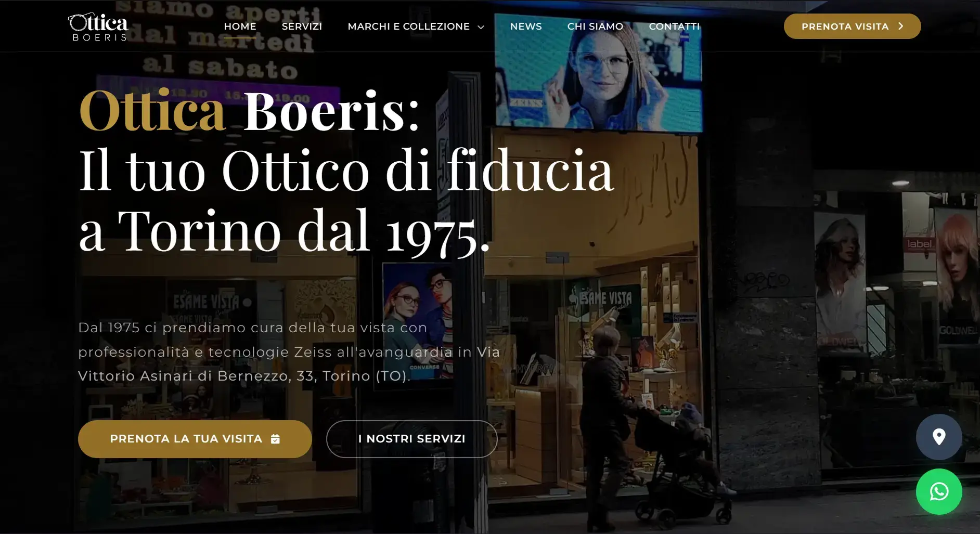Click the Prenota Visita header button

point(852,26)
